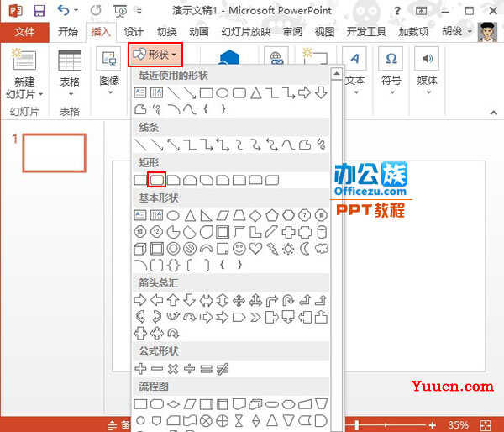The height and width of the screenshot is (432, 504).
Task: Open the 动画 Animations tab
Action: tap(198, 32)
